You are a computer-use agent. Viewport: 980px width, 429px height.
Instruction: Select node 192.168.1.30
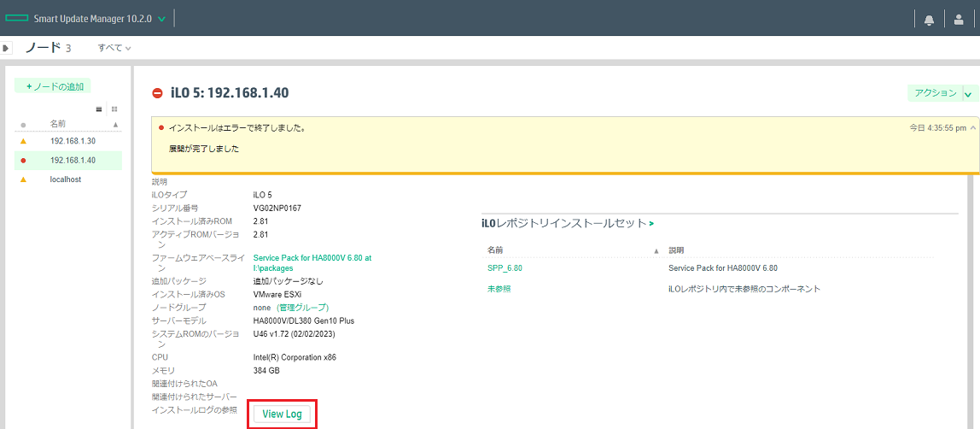coord(73,141)
